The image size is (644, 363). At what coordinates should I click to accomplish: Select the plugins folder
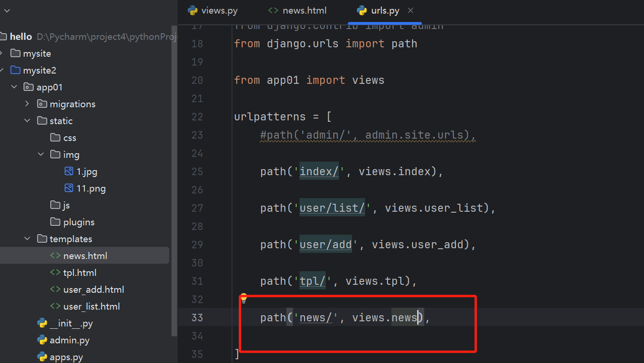(79, 222)
